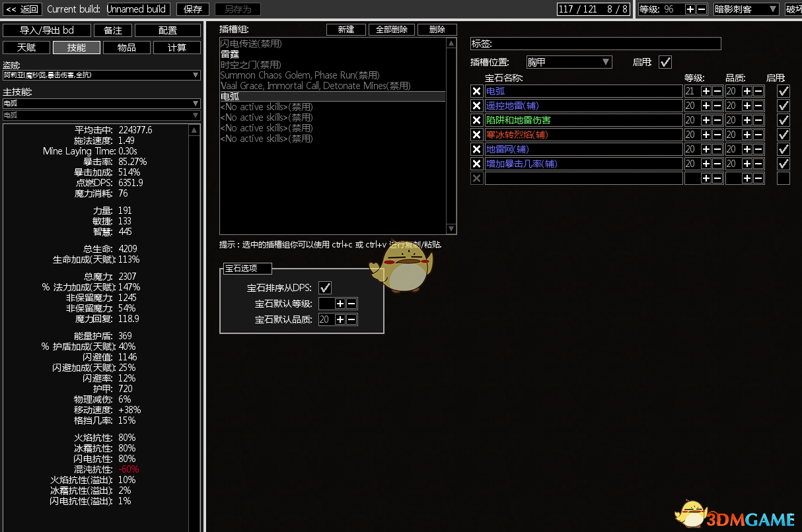Switch to the 天赋 tab
Image resolution: width=802 pixels, height=532 pixels.
[x=26, y=48]
